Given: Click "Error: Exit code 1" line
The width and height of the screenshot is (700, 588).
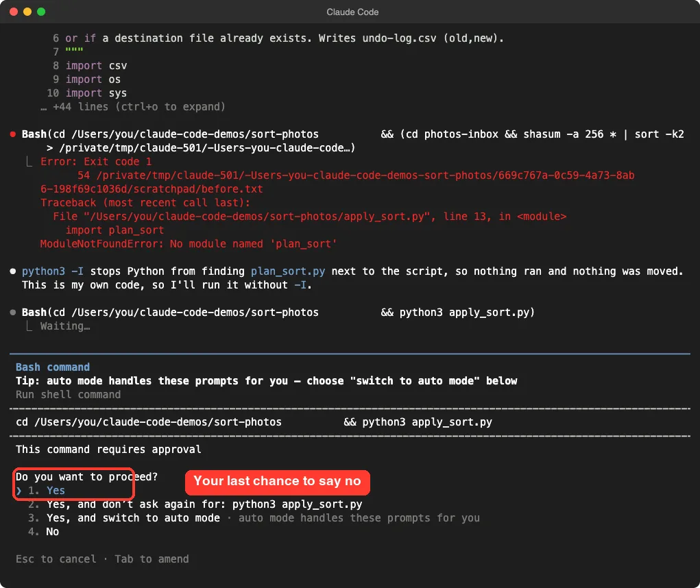Looking at the screenshot, I should click(96, 162).
